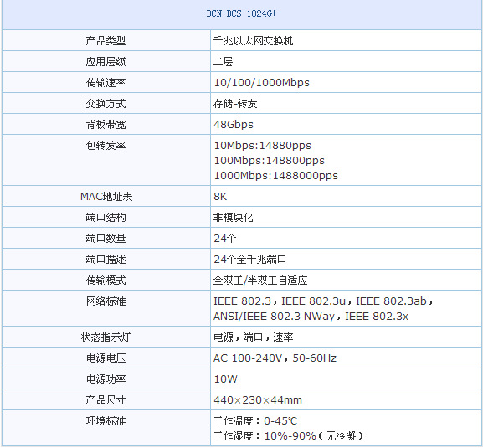483x448 pixels.
Task: Click the 传输模式 label
Action: click(105, 281)
